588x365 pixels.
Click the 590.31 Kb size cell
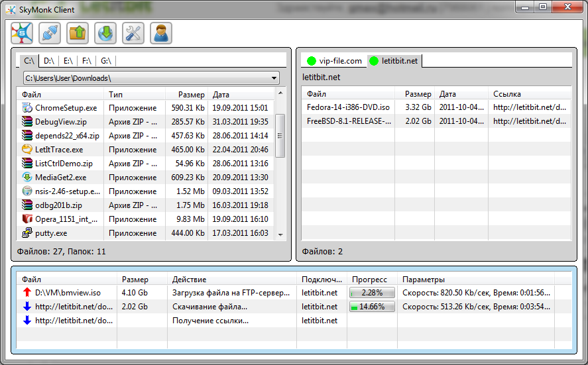pos(188,108)
